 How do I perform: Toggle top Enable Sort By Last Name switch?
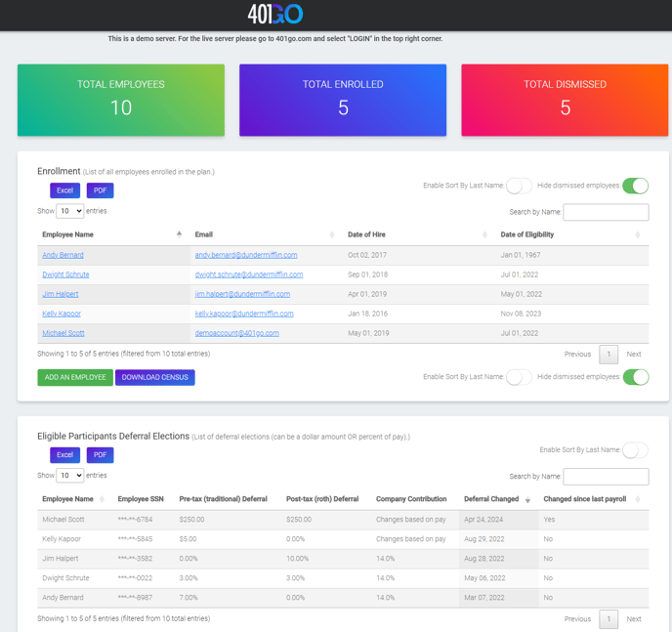click(519, 186)
